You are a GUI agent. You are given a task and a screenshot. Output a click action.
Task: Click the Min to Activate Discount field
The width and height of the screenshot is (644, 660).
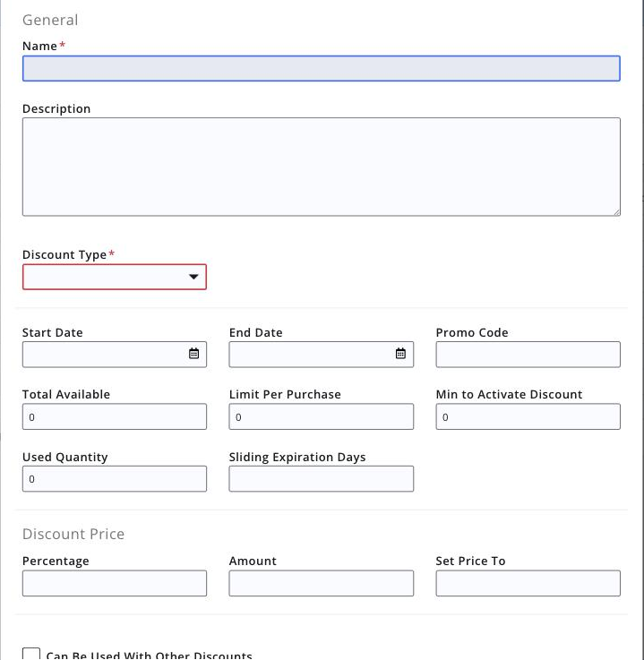coord(528,416)
